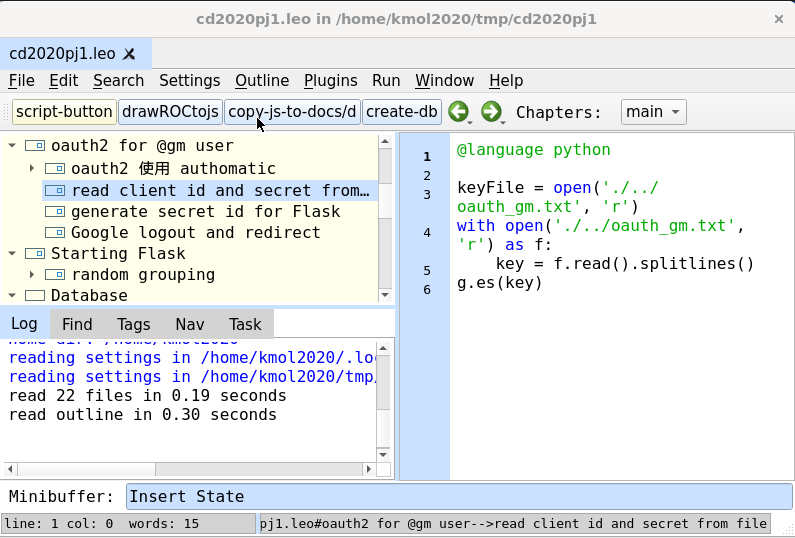Open the Chapters 'main' dropdown

[x=653, y=112]
